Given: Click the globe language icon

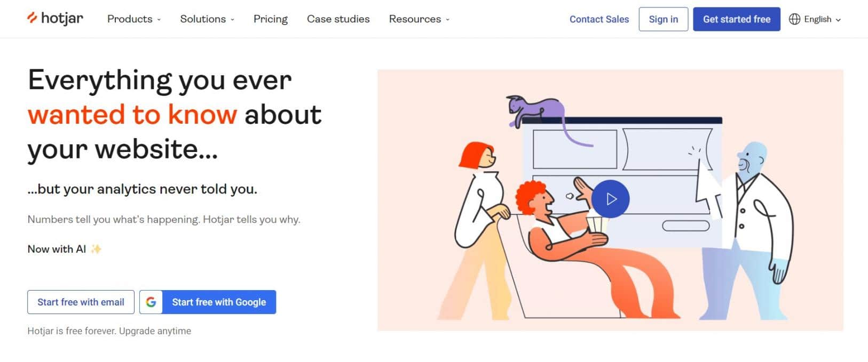Looking at the screenshot, I should pos(794,19).
